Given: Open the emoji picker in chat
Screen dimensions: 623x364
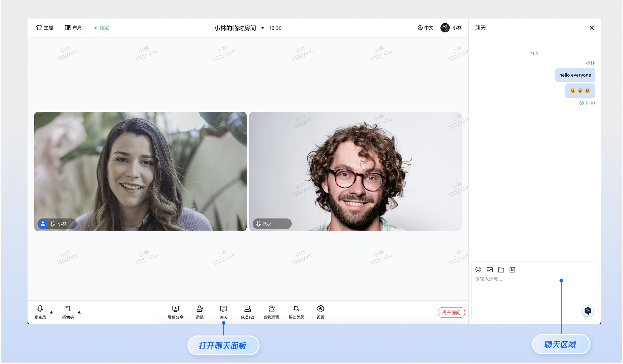Looking at the screenshot, I should pos(478,270).
